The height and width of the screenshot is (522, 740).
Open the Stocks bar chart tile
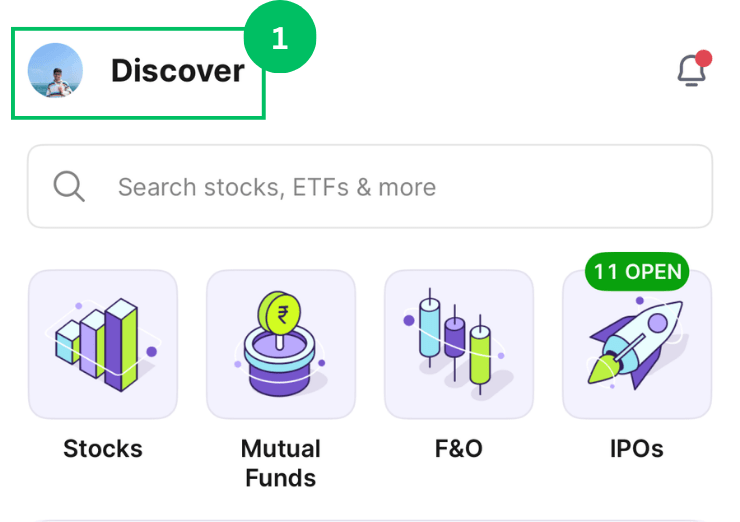[103, 344]
